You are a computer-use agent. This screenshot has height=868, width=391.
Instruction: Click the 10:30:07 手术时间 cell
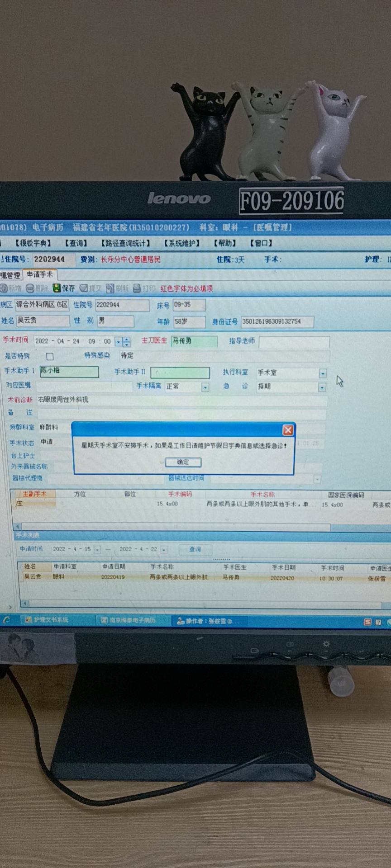pyautogui.click(x=331, y=578)
